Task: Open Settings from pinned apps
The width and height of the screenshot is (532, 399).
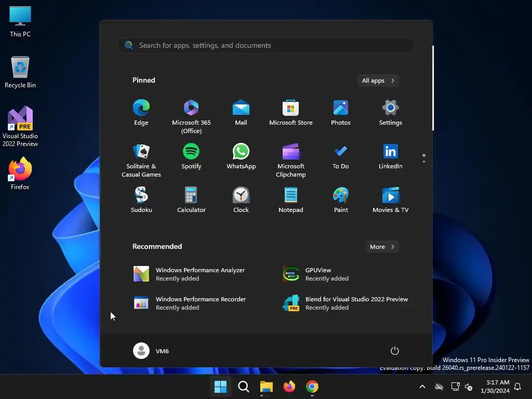Action: coord(391,113)
